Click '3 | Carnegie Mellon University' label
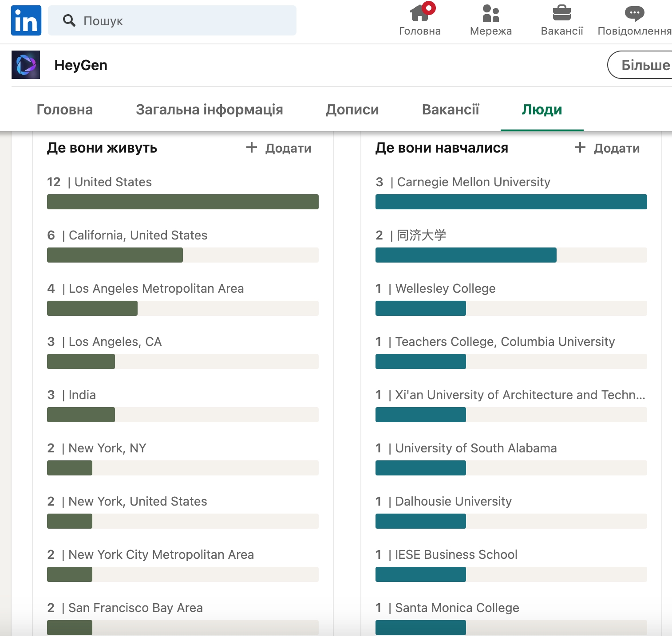This screenshot has width=672, height=636. click(x=463, y=182)
